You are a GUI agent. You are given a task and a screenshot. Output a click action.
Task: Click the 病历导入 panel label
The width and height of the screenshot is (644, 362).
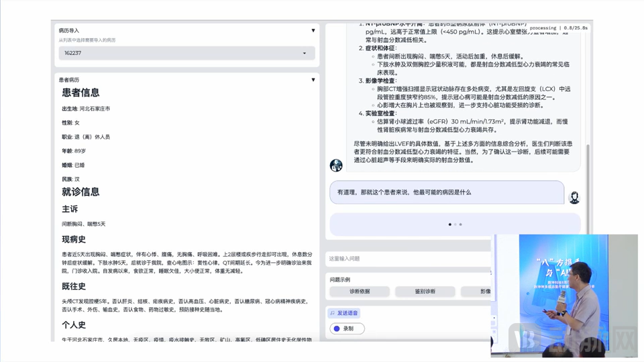pyautogui.click(x=68, y=30)
